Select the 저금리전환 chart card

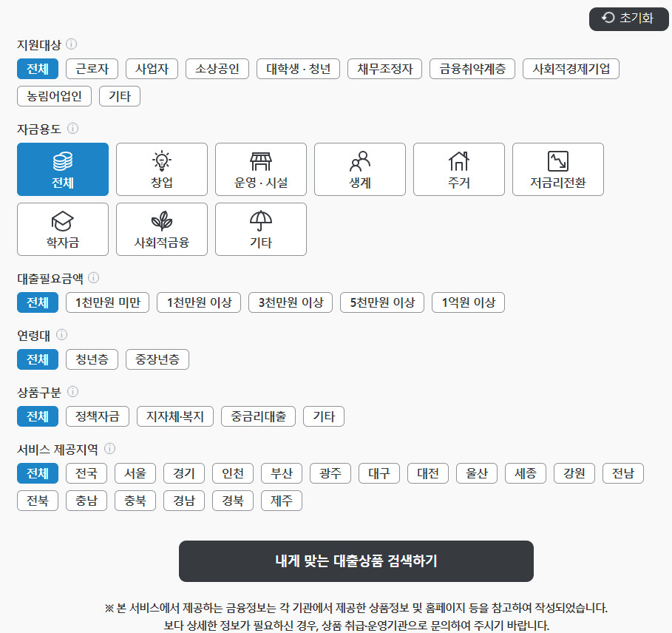pyautogui.click(x=557, y=169)
